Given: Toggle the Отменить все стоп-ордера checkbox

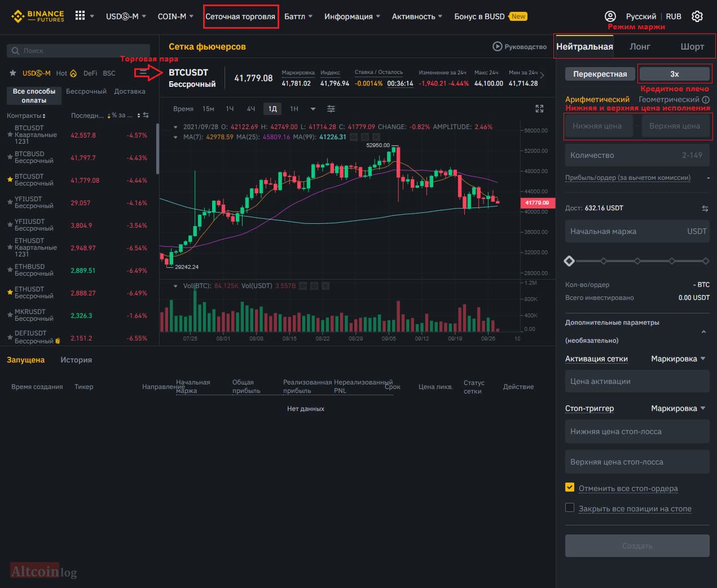Looking at the screenshot, I should pos(570,488).
